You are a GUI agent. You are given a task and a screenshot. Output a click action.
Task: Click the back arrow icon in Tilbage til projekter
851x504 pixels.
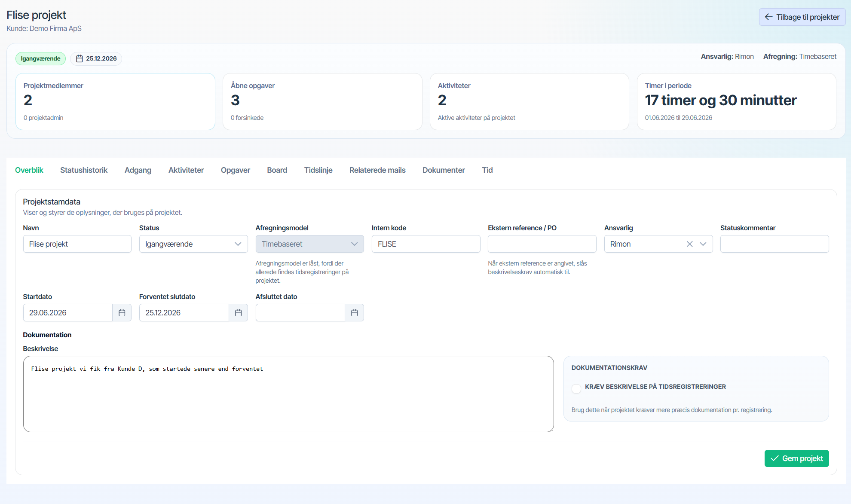click(769, 17)
